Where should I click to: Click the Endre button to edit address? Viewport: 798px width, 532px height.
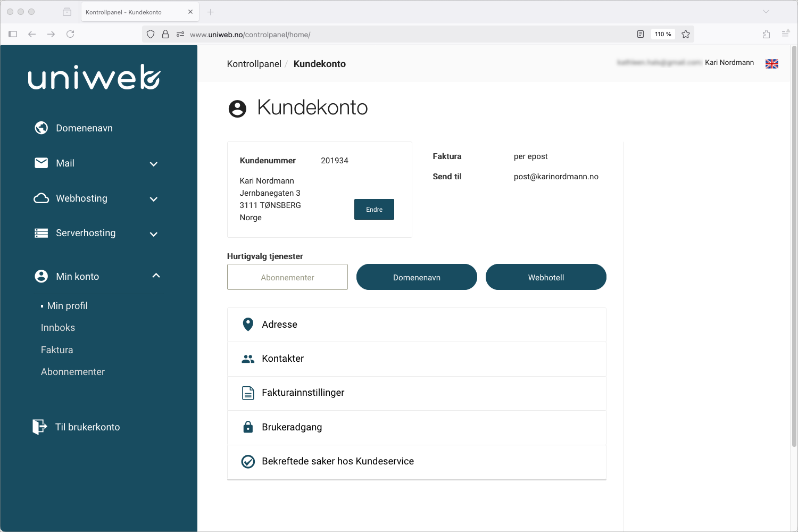374,209
